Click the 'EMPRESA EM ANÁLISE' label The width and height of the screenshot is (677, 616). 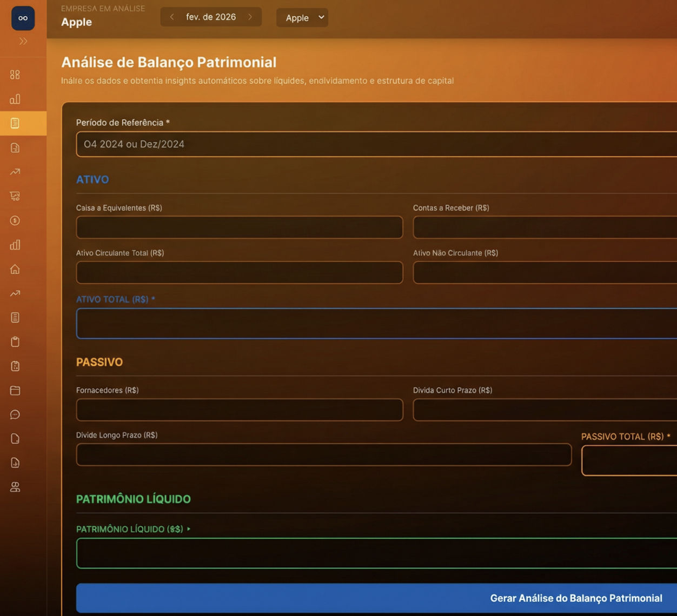[103, 9]
